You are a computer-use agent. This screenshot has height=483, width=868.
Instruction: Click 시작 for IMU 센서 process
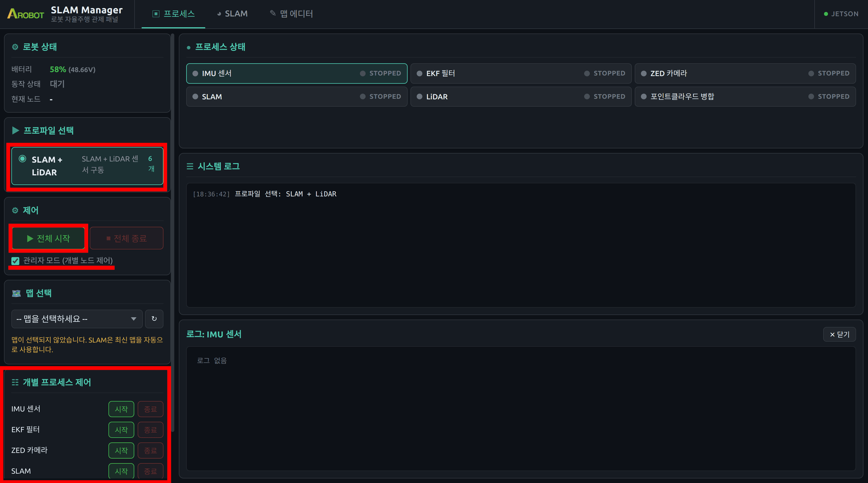pos(121,409)
